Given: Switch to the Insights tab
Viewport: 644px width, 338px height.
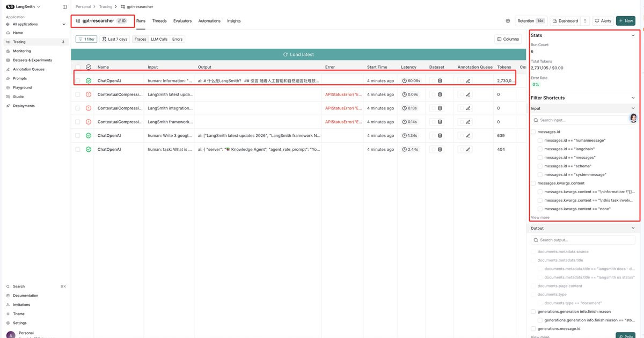Looking at the screenshot, I should (x=234, y=21).
